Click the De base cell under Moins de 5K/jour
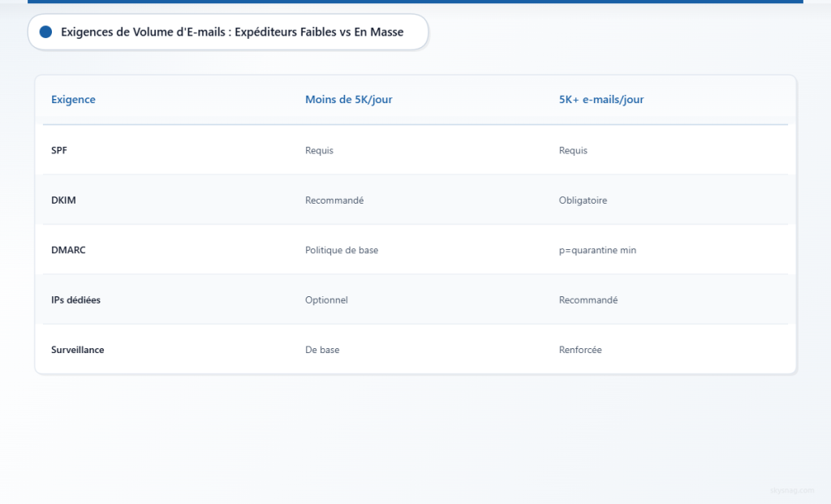Screen dimensions: 831x504 coord(322,350)
